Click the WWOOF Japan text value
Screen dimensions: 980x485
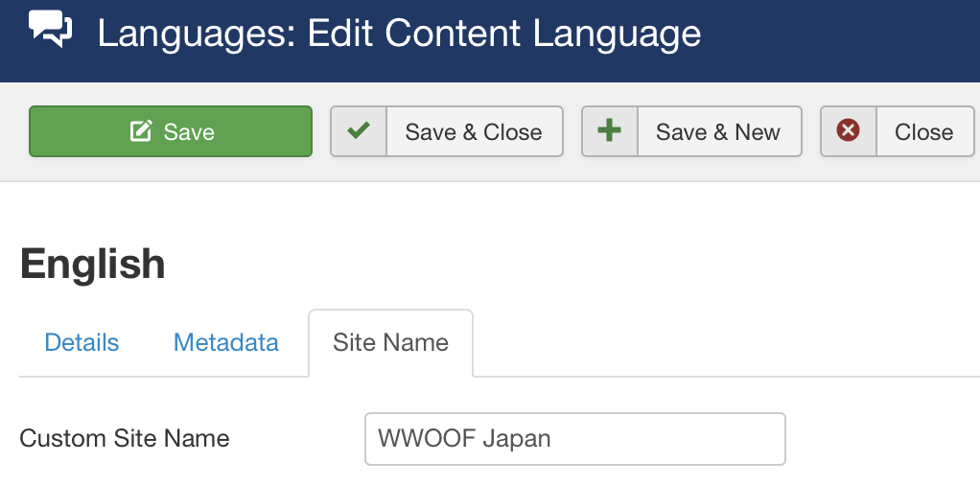[x=464, y=439]
